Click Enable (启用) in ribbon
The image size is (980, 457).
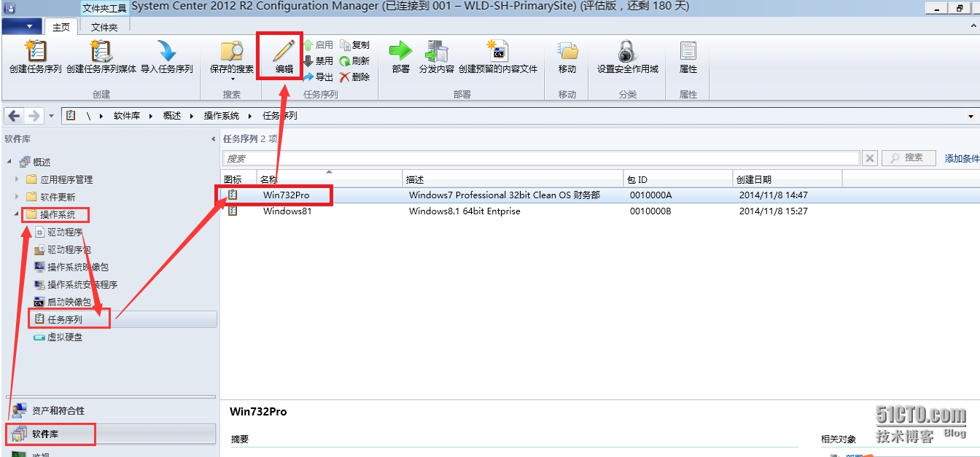click(318, 45)
